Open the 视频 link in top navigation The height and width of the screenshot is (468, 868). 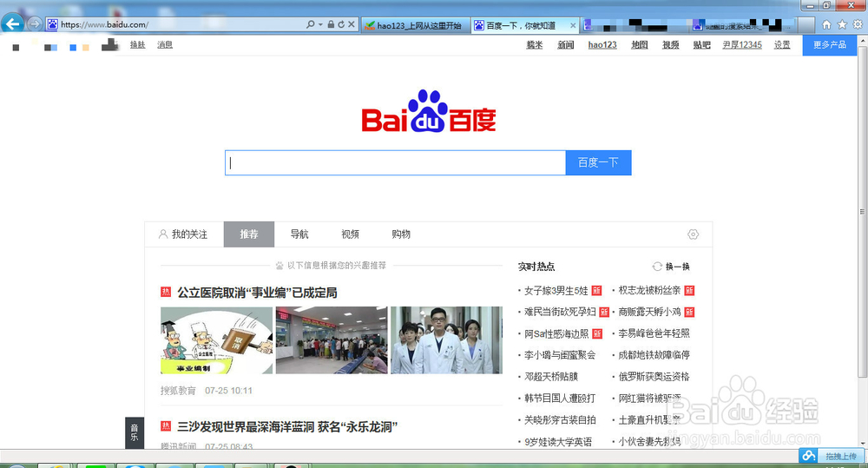click(x=670, y=45)
